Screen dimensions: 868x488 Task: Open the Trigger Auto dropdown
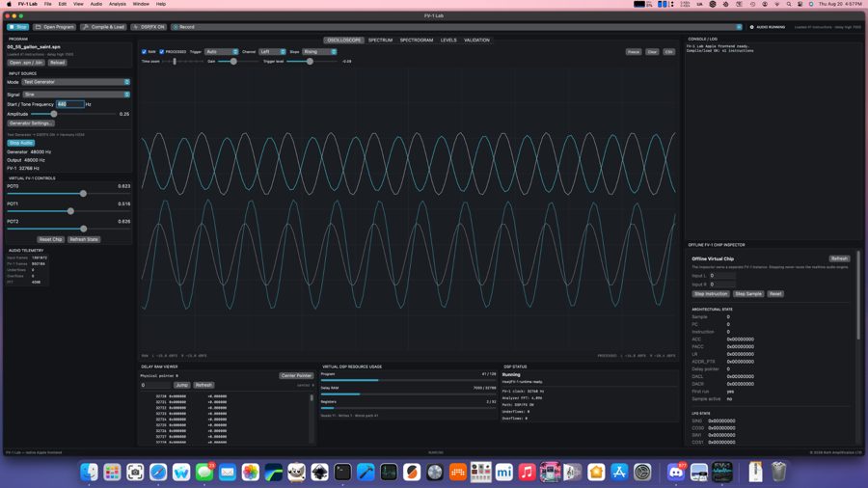pos(222,51)
